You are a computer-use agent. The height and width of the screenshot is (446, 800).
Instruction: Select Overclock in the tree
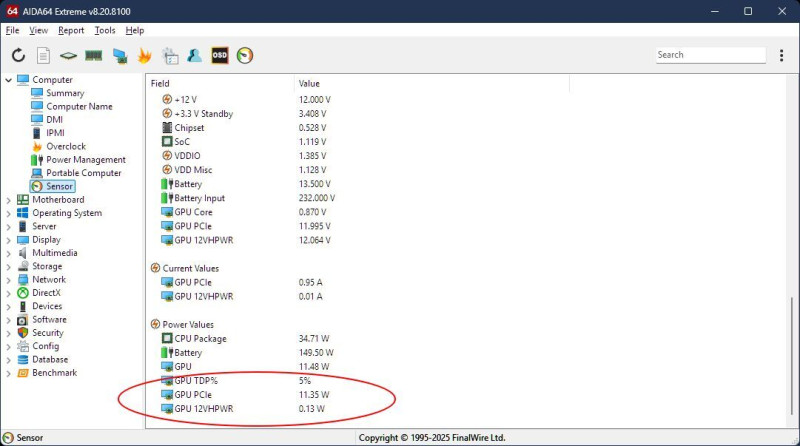point(66,146)
